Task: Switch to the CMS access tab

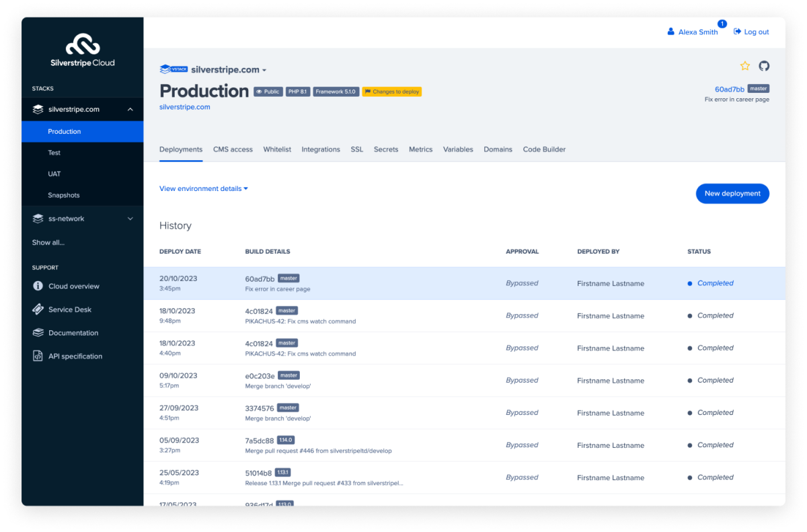Action: tap(233, 149)
